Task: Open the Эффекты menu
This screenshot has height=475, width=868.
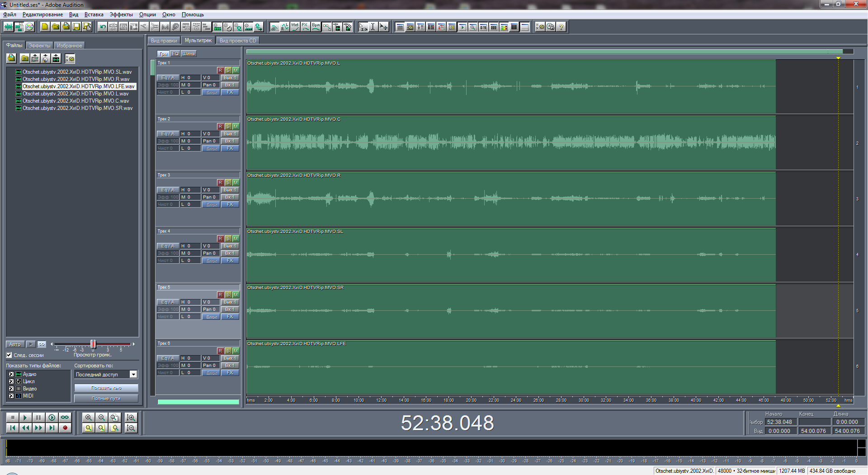Action: click(x=121, y=14)
